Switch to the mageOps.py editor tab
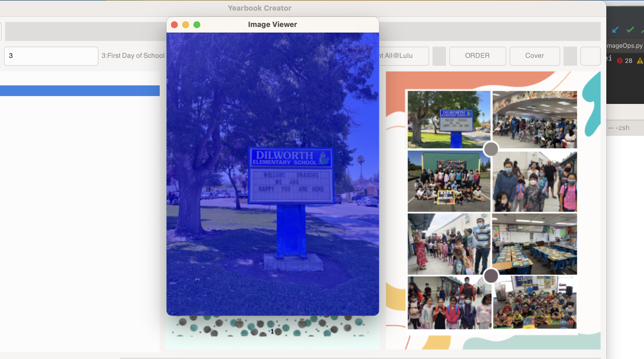 click(x=625, y=46)
